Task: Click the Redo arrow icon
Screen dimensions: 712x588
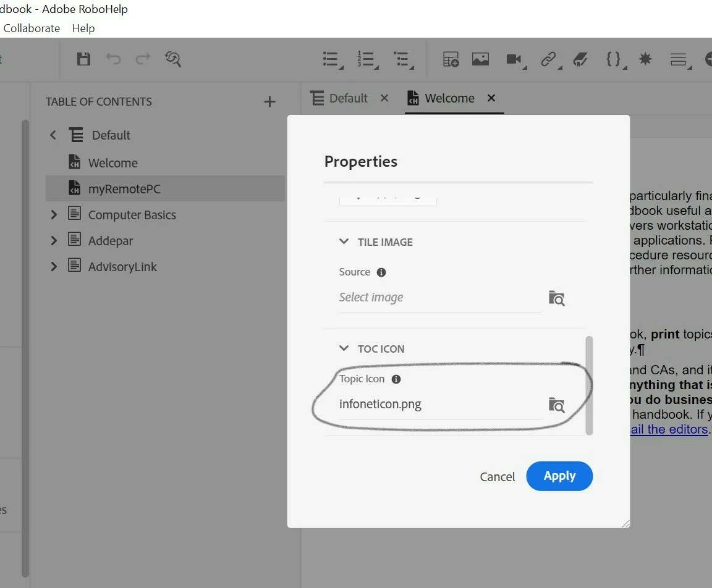Action: (143, 59)
